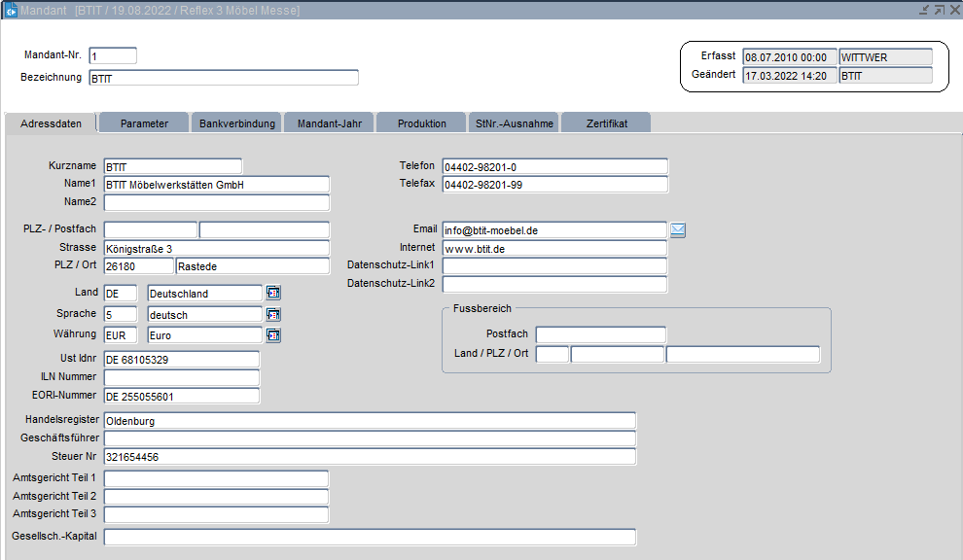Click the Datenschutz-Link1 field
Image resolution: width=963 pixels, height=560 pixels.
pyautogui.click(x=554, y=266)
